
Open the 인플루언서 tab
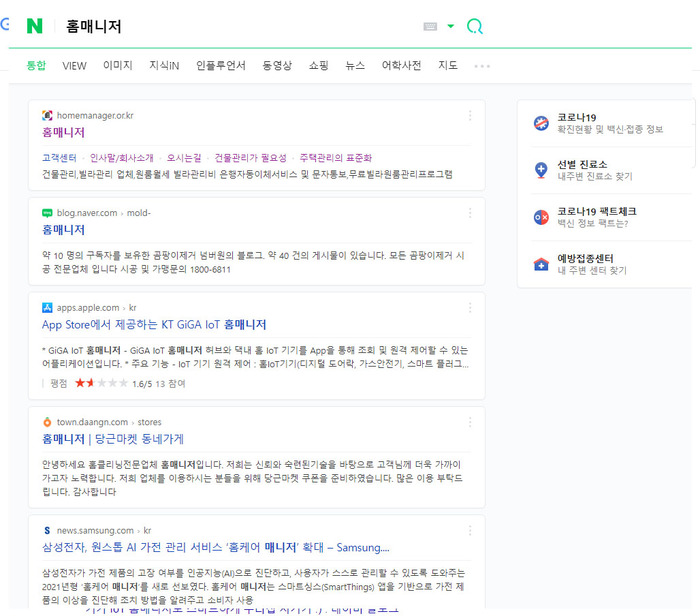221,66
